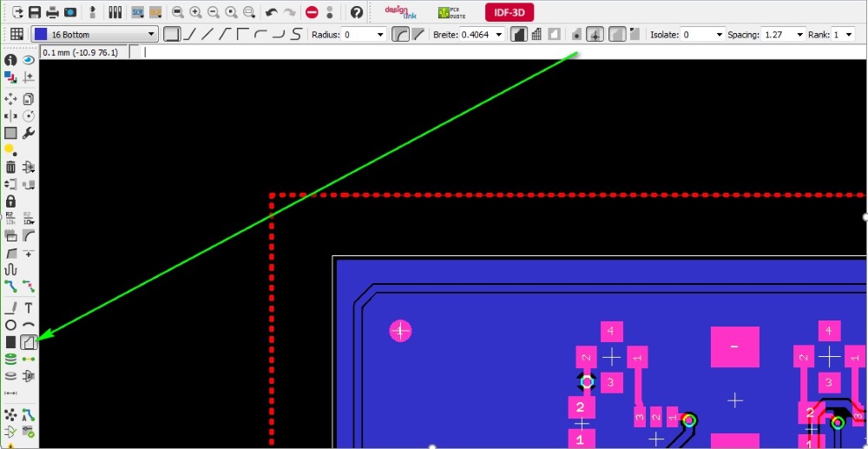Select the Circle tool
This screenshot has width=868, height=449.
click(x=10, y=325)
